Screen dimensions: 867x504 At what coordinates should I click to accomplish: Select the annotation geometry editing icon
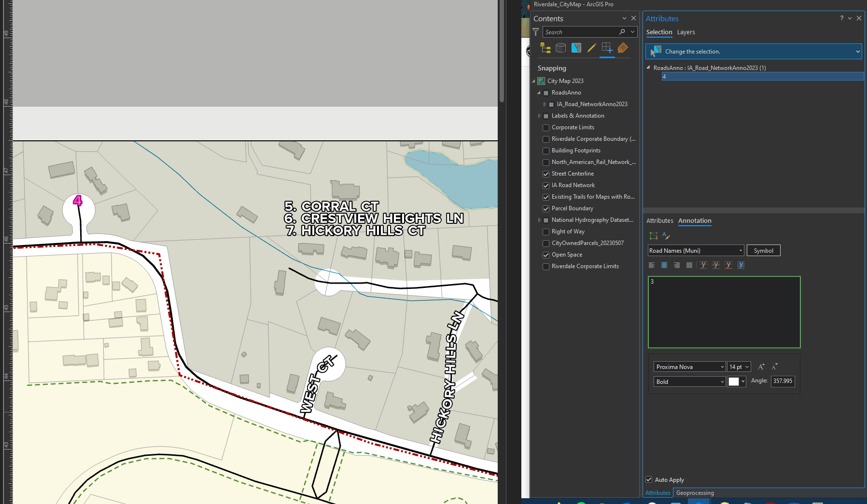(654, 236)
